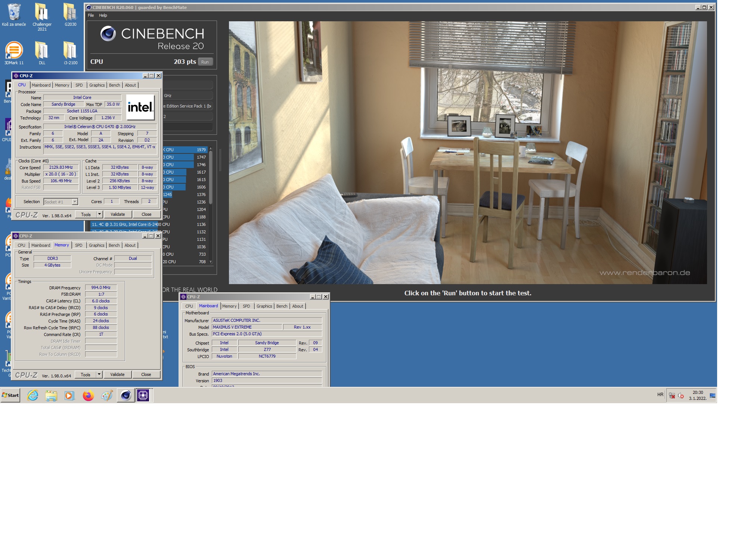Click the rendered room preview image

click(x=468, y=152)
